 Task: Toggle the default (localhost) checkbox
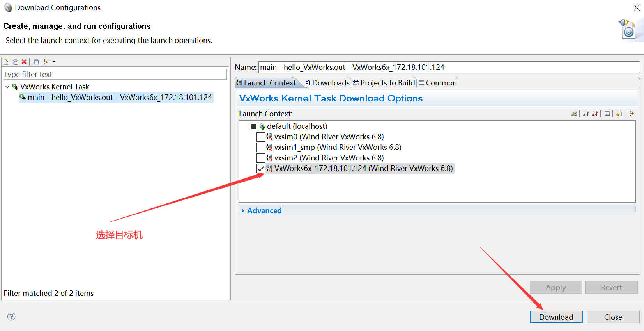pos(253,126)
